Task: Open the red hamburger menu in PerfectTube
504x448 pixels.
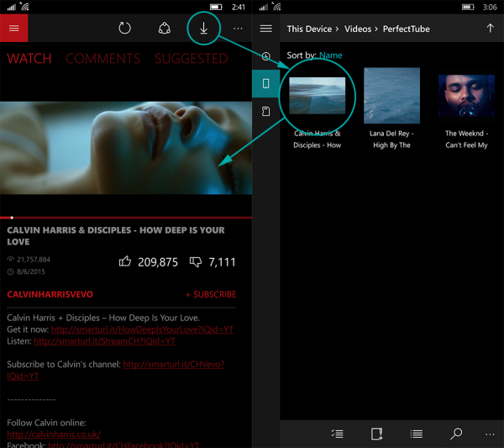Action: pyautogui.click(x=14, y=28)
